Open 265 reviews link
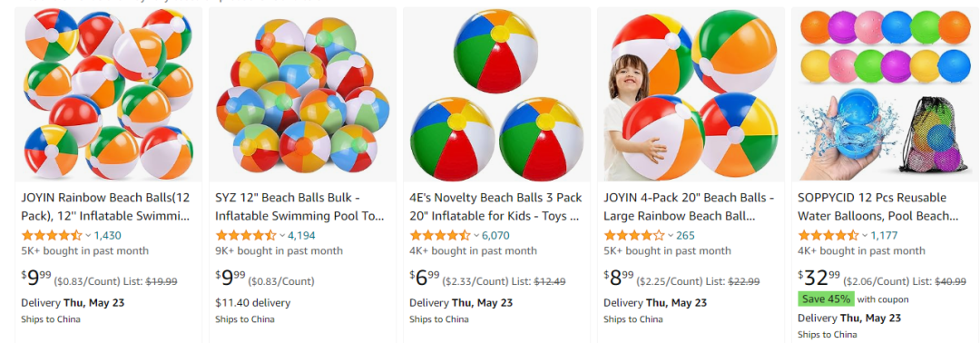The height and width of the screenshot is (343, 980). tap(686, 236)
